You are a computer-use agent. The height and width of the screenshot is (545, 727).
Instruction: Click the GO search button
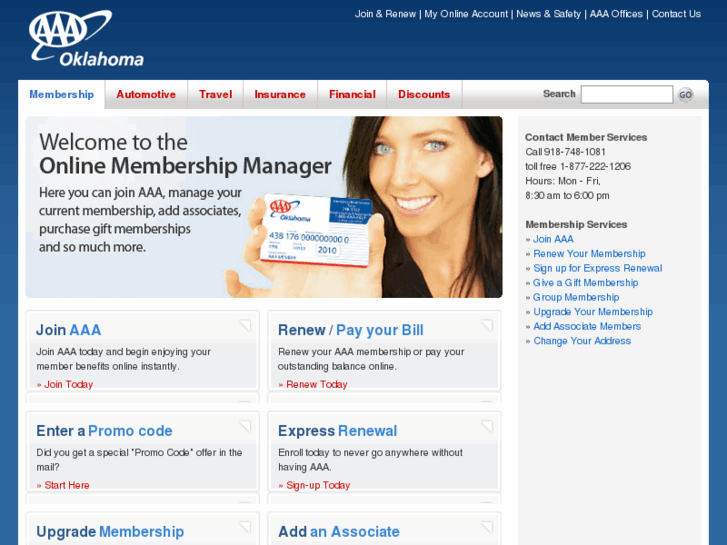[685, 95]
